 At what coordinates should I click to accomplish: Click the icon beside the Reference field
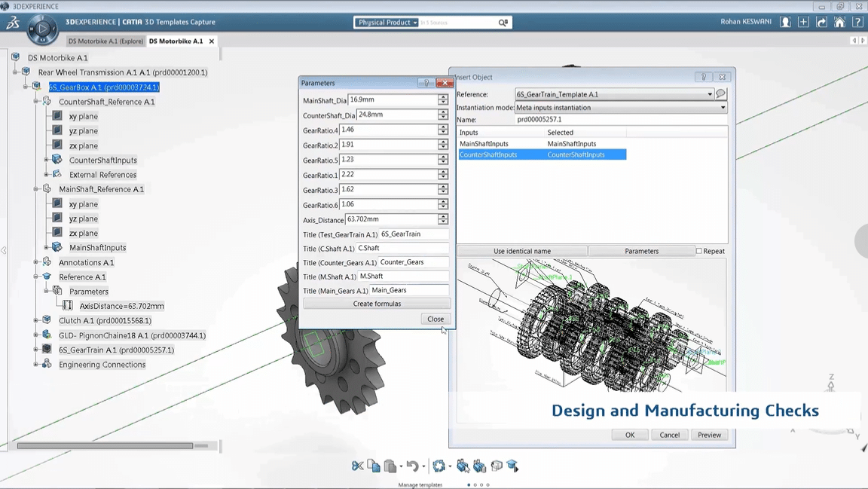(x=721, y=94)
